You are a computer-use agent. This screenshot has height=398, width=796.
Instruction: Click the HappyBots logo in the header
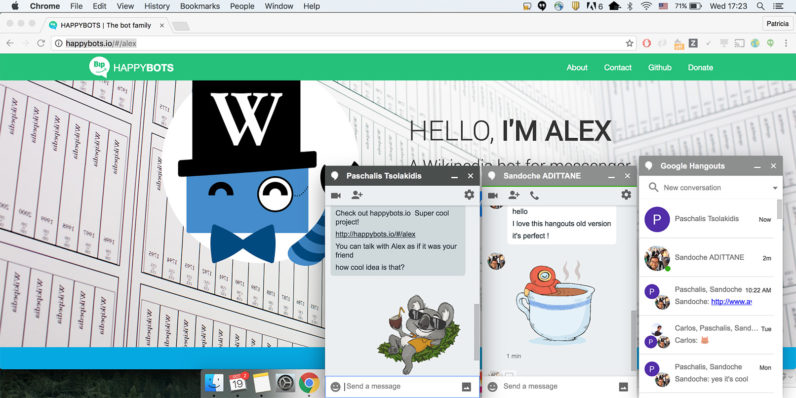point(131,68)
